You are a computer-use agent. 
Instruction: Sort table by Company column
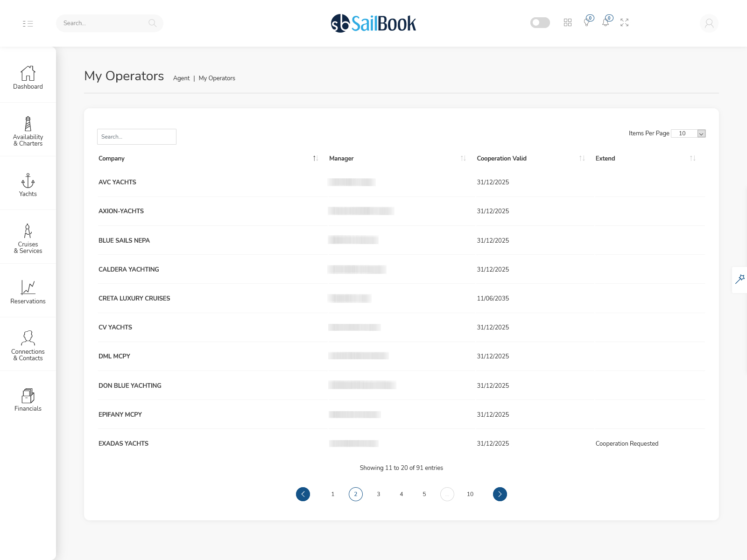pos(316,159)
